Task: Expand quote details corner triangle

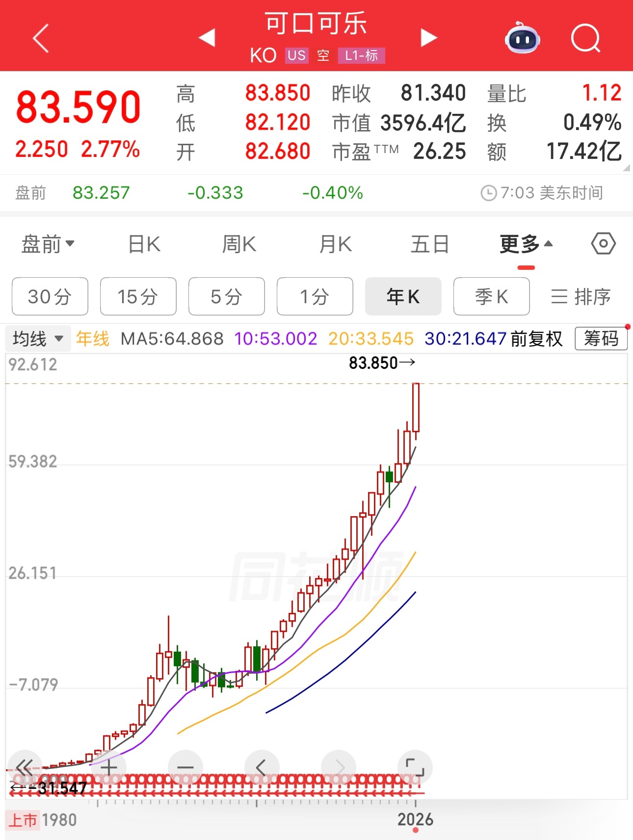Action: [x=626, y=168]
